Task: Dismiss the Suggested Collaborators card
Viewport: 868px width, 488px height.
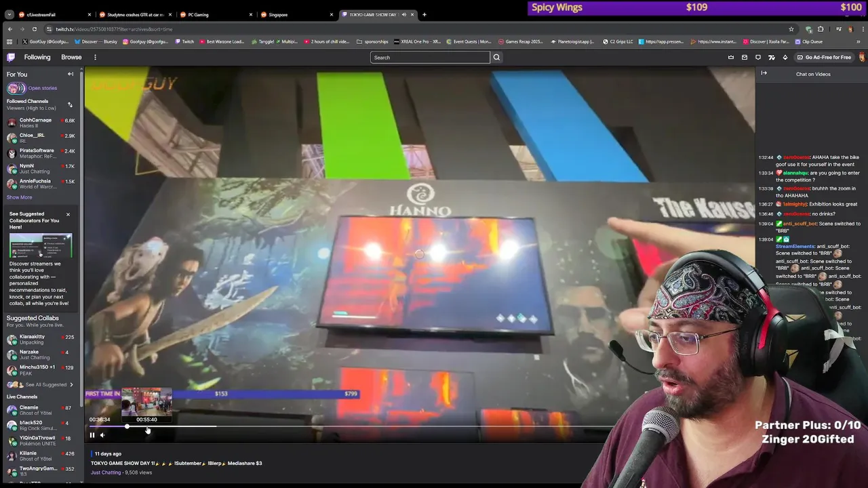Action: pos(68,214)
